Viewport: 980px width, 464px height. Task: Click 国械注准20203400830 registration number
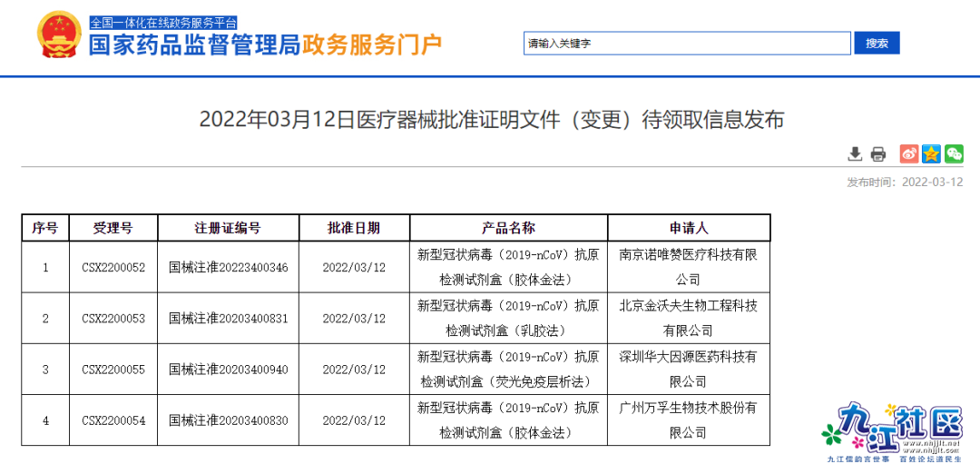click(x=228, y=420)
